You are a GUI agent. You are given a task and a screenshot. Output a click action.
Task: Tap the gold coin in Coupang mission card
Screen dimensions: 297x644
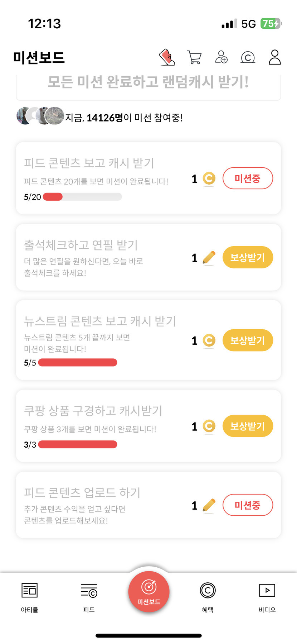[209, 426]
